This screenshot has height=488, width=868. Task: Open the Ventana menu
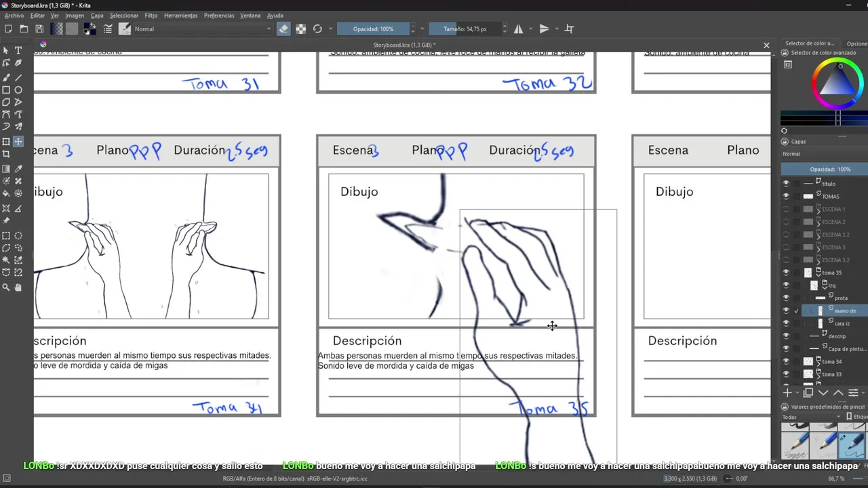point(250,16)
